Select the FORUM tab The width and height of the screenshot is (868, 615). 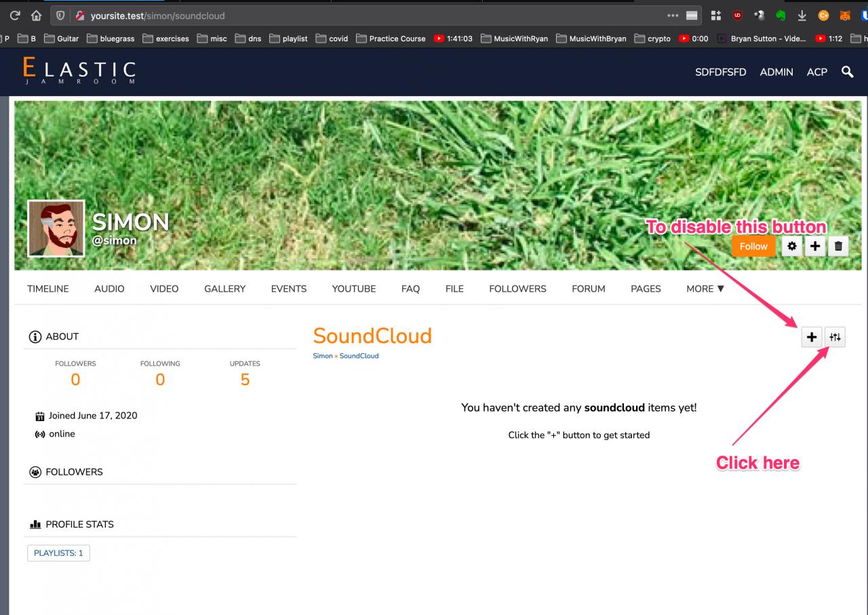(x=588, y=289)
